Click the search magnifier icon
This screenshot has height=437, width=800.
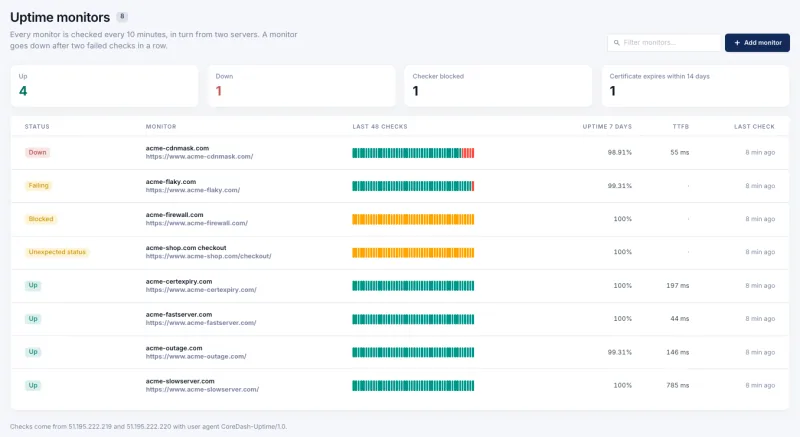coord(616,43)
